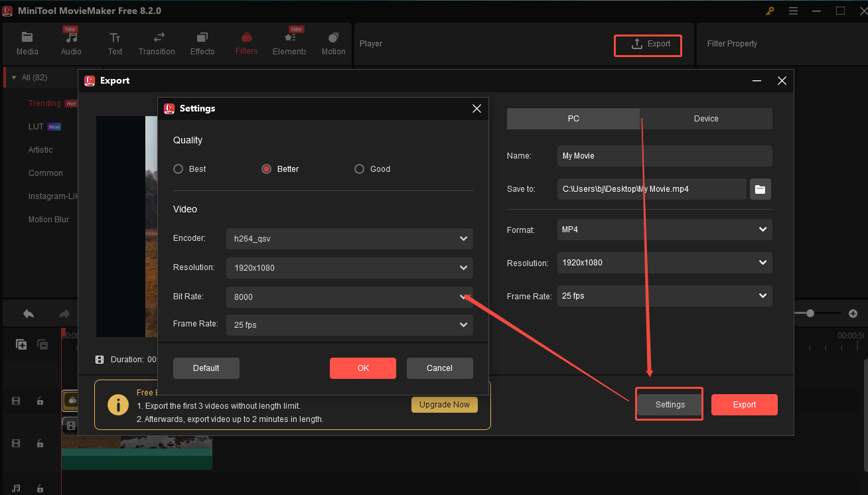Screen dimensions: 868x495
Task: Click the yellow info icon
Action: coord(118,405)
